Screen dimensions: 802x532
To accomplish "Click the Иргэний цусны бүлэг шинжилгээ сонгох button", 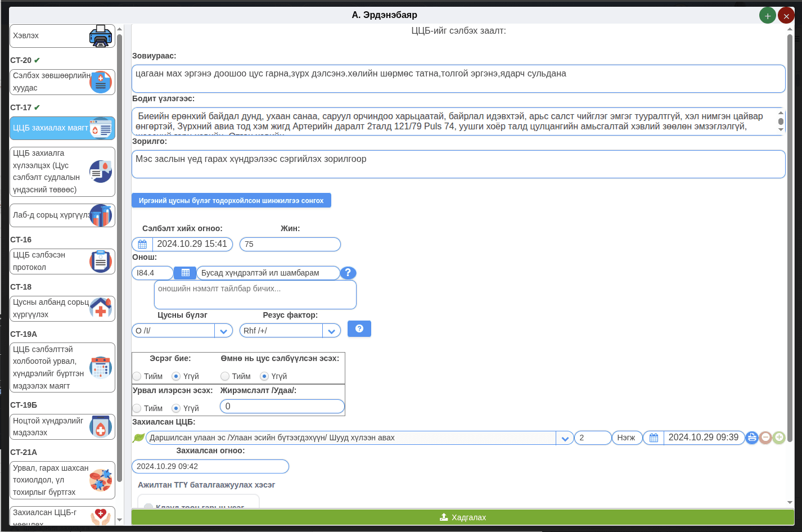I will pyautogui.click(x=231, y=200).
